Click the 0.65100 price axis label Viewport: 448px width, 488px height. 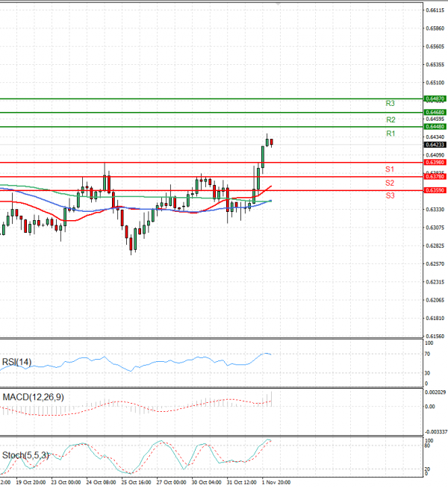coord(435,83)
